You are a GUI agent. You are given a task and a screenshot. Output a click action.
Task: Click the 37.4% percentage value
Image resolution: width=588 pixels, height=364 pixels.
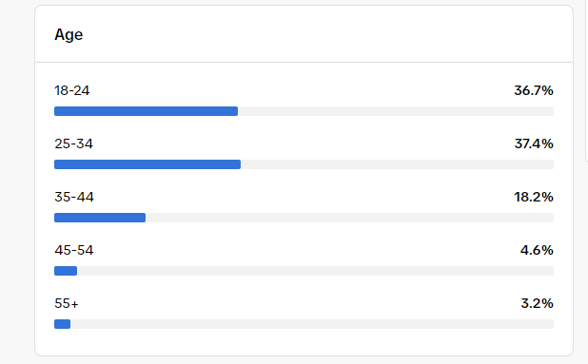[x=534, y=144]
